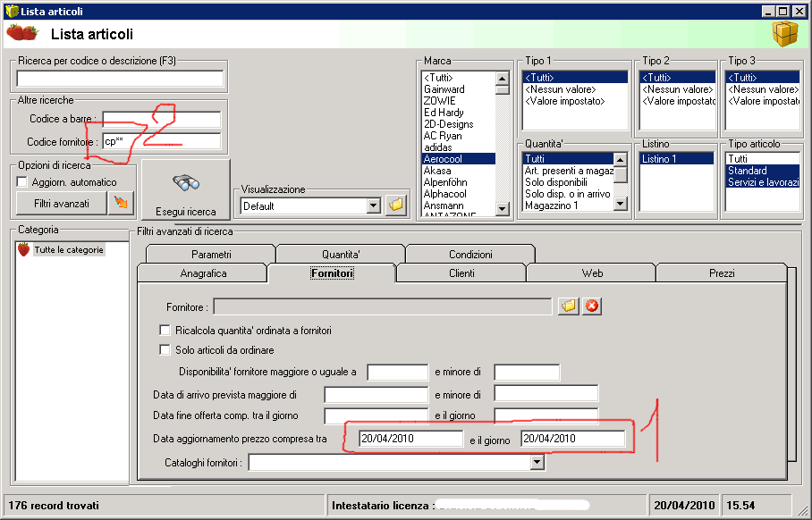812x520 pixels.
Task: Click the Fornitore text field
Action: tap(383, 306)
